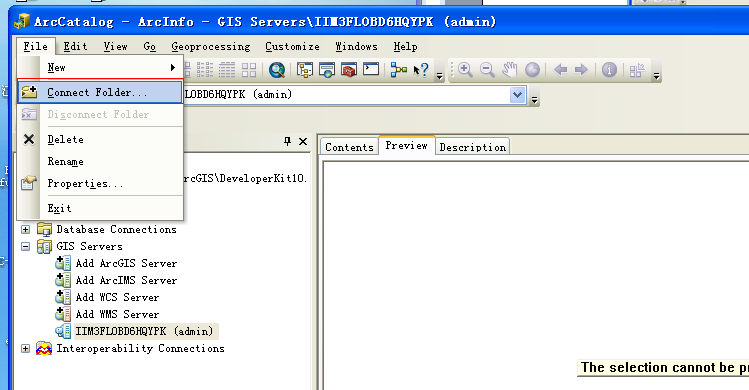Select the IIM3FLOBD6HQYPK (admin) server
749x390 pixels.
[x=144, y=331]
